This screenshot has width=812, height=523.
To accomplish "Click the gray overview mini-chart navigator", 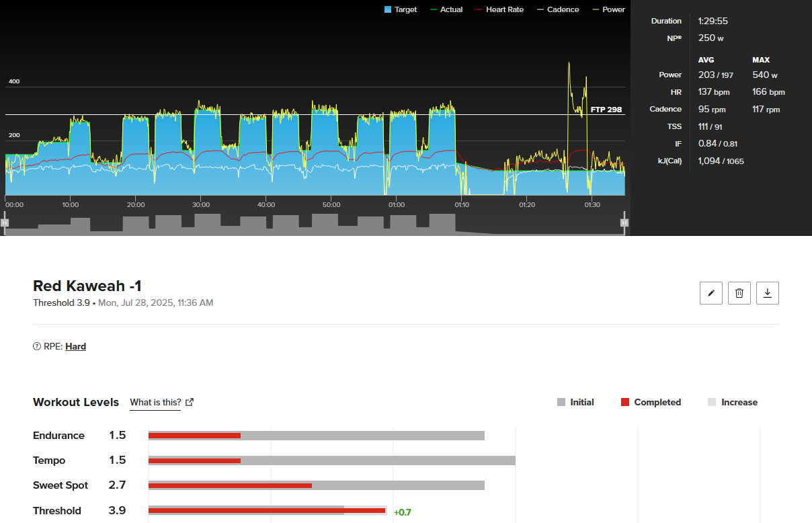I will [315, 224].
